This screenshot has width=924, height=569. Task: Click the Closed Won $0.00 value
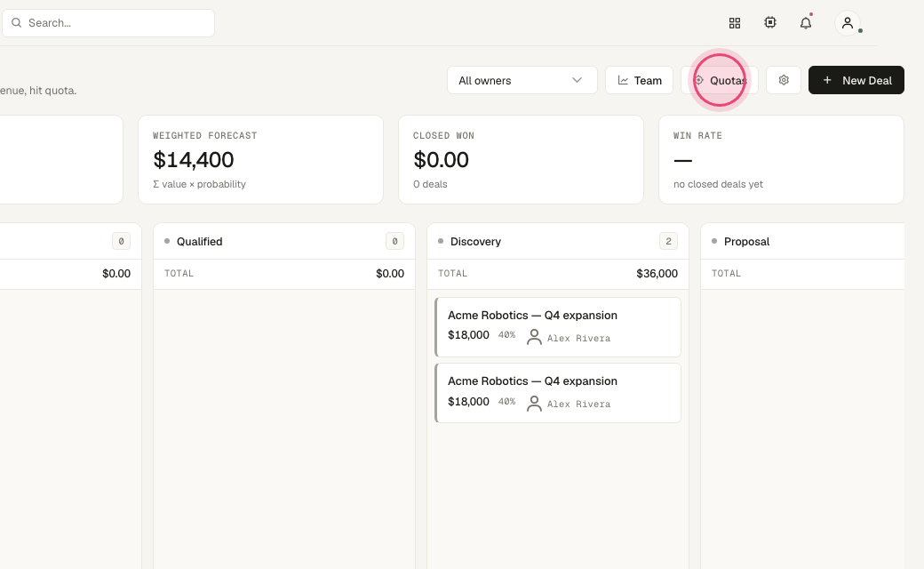[441, 160]
